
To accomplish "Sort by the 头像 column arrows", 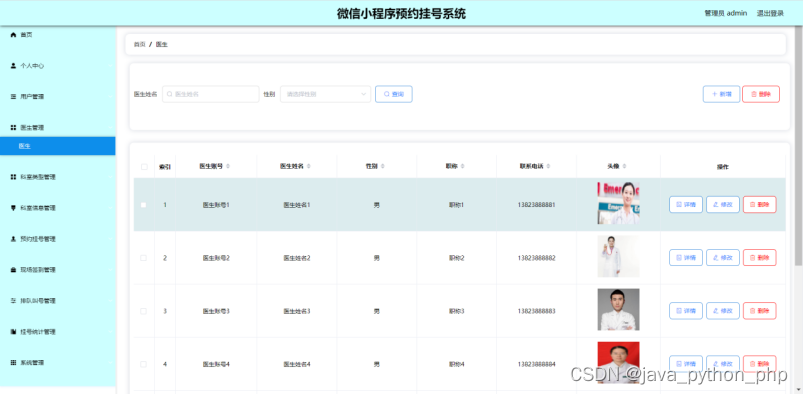I will [x=624, y=167].
